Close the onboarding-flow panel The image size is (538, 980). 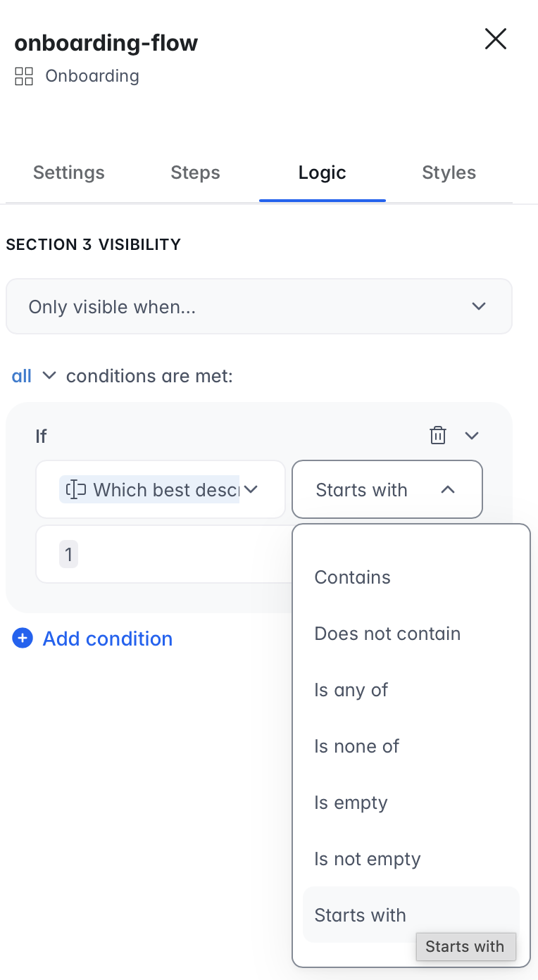coord(496,39)
